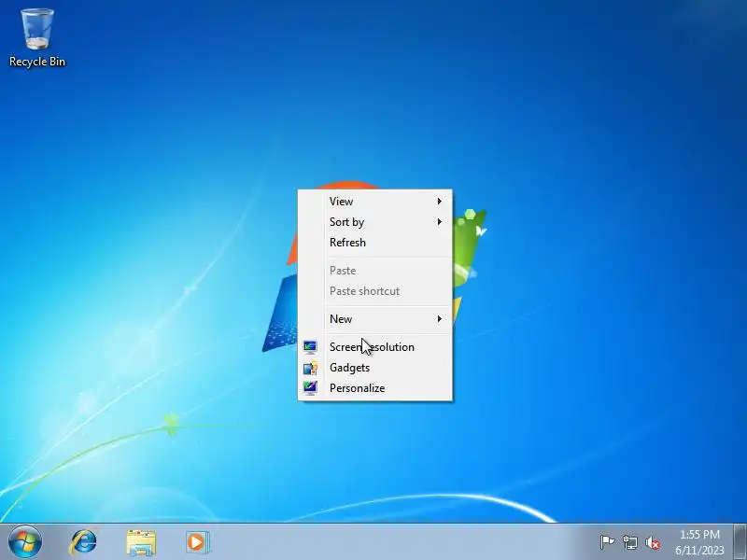The image size is (747, 560).
Task: Expand the Sort by submenu arrow
Action: click(439, 222)
